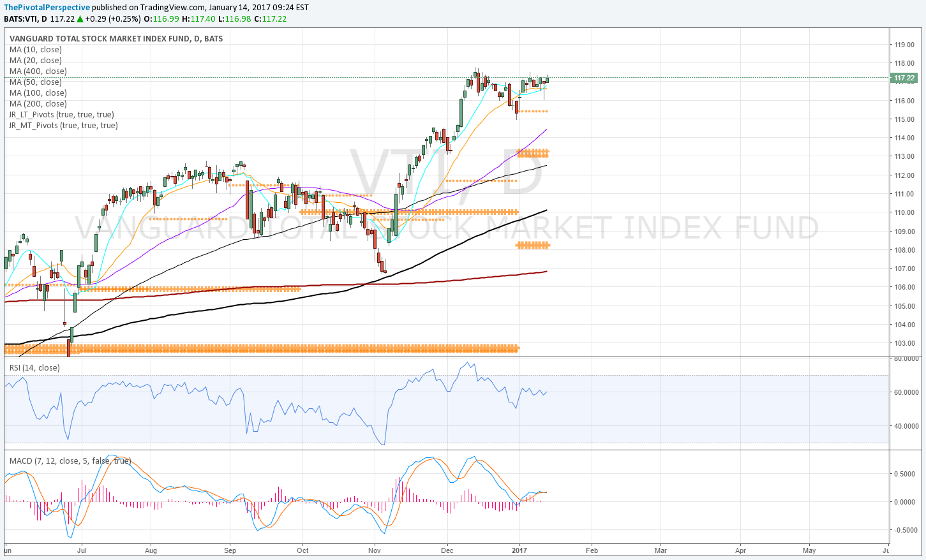Select the MA (50, close) indicator legend

coord(36,82)
